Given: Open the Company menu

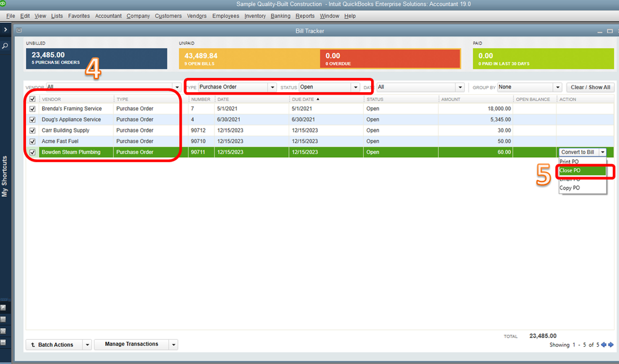Looking at the screenshot, I should tap(138, 15).
